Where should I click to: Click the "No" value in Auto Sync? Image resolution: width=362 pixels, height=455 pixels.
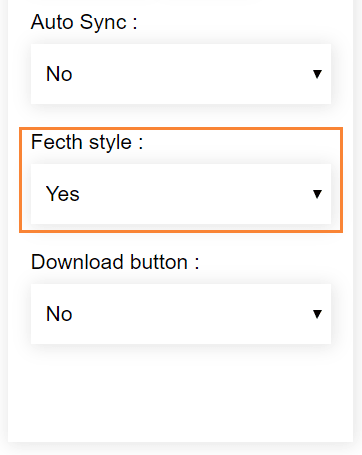[x=59, y=74]
